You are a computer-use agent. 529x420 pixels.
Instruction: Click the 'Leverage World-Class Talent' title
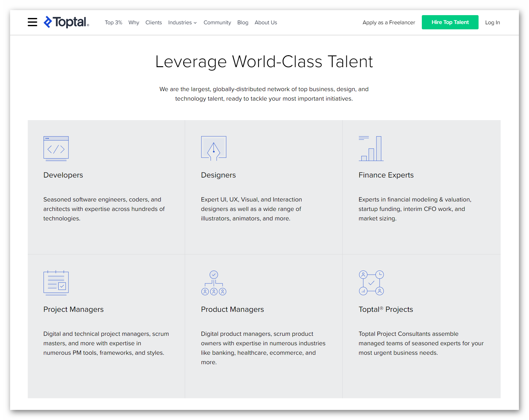(264, 61)
